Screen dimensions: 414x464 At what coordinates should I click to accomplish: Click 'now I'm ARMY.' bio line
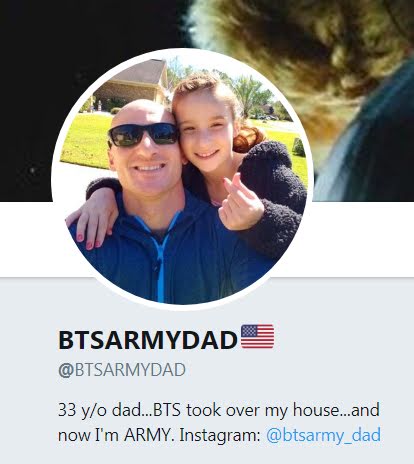coord(116,435)
